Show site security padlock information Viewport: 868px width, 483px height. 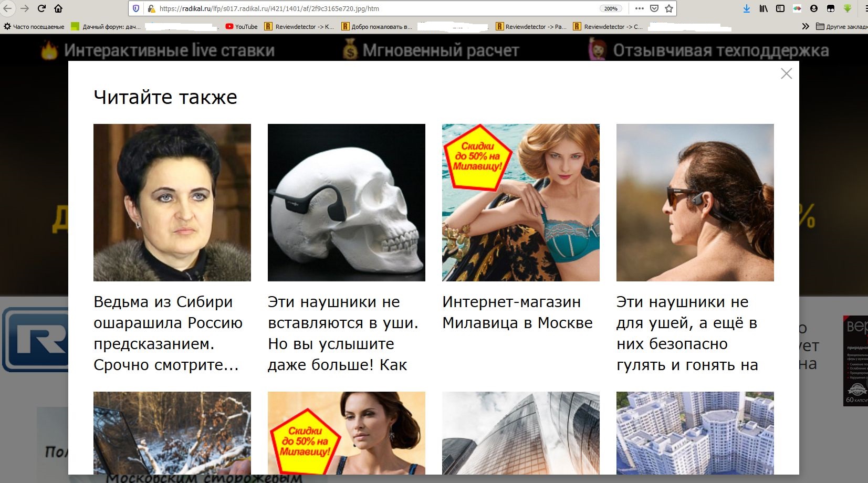pos(151,8)
